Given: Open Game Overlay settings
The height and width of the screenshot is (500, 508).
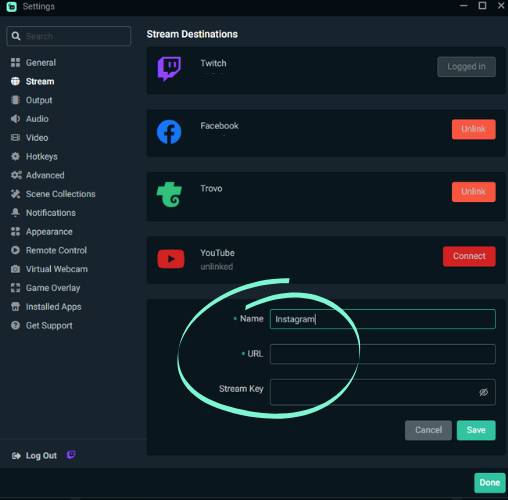Looking at the screenshot, I should point(53,288).
